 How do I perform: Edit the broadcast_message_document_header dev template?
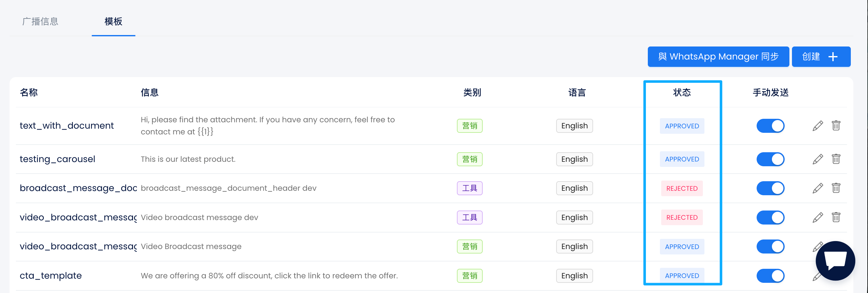pos(817,188)
